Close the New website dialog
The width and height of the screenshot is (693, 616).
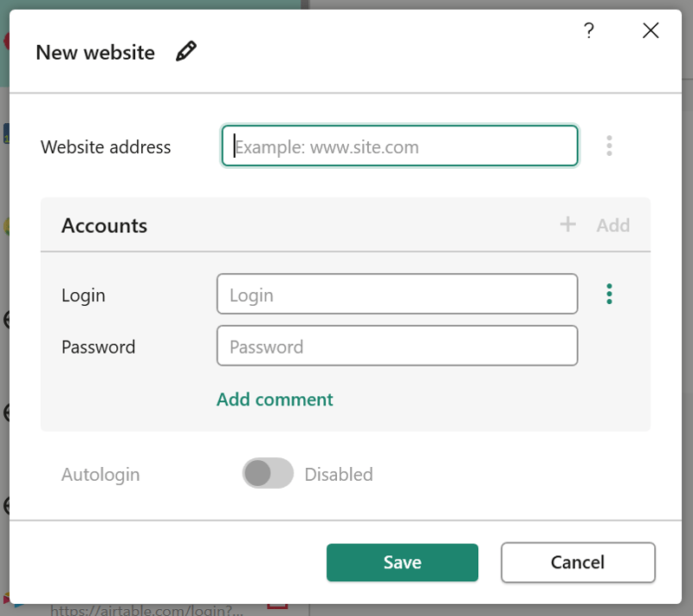[651, 30]
